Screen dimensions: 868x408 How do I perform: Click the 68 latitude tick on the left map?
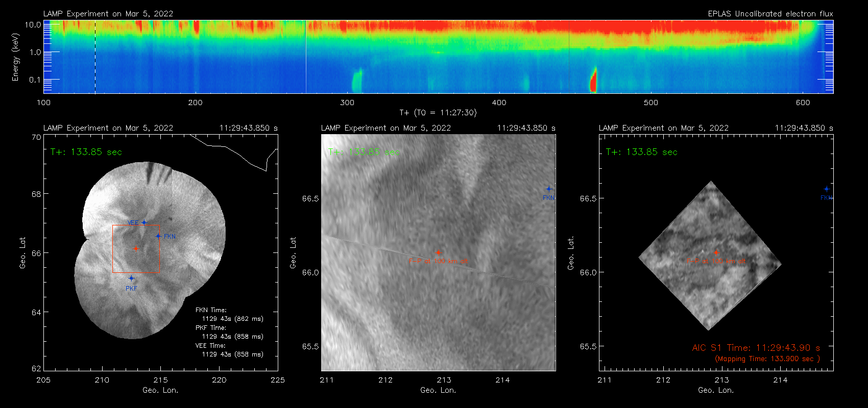pos(36,194)
